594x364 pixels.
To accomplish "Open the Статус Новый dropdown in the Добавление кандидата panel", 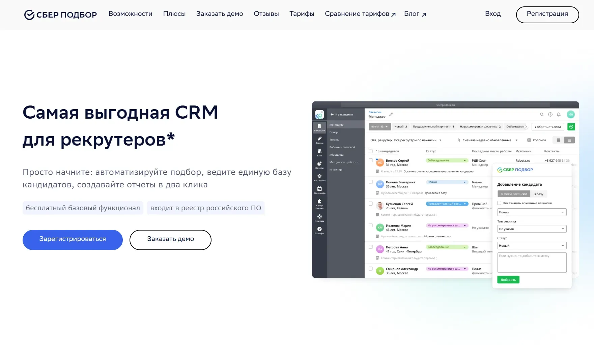I will [532, 246].
